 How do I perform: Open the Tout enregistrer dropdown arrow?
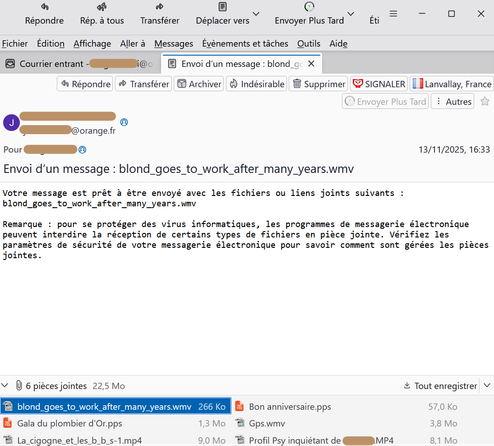point(487,386)
